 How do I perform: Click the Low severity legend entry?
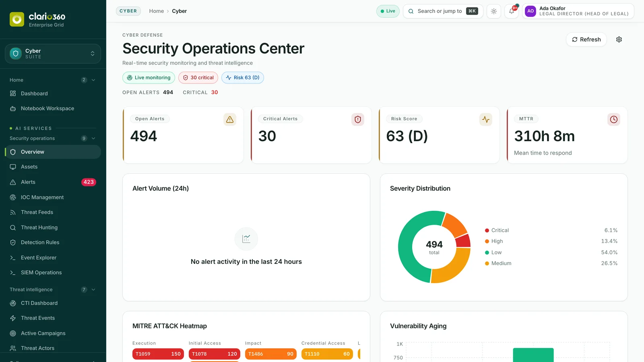pos(551,253)
